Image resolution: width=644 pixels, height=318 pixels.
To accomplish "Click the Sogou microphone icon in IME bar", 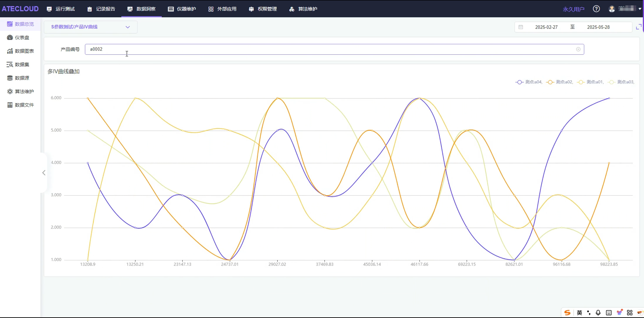I will (598, 312).
